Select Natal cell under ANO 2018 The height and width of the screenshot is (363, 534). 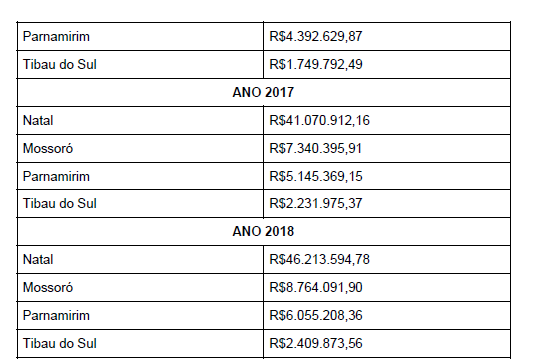pyautogui.click(x=140, y=259)
